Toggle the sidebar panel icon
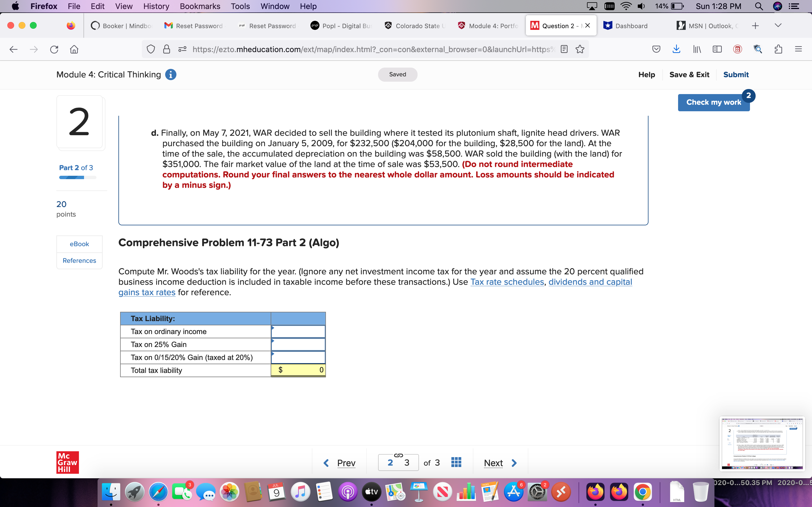812x507 pixels. 717,49
